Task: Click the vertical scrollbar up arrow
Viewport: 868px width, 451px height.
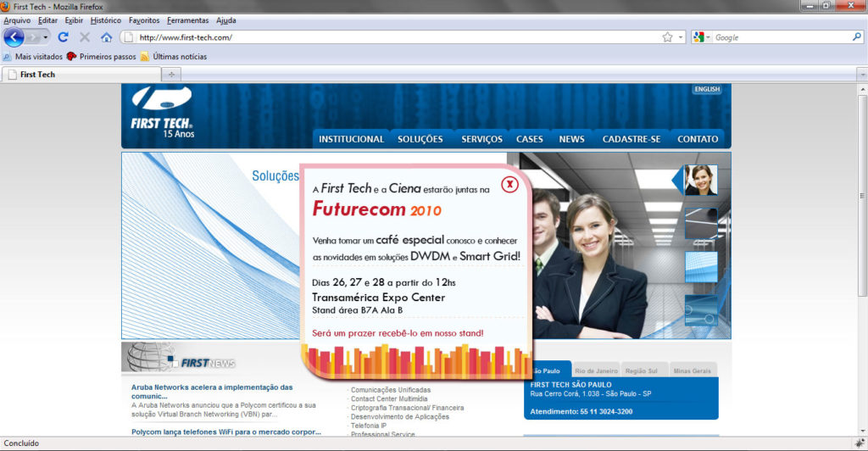Action: (862, 89)
